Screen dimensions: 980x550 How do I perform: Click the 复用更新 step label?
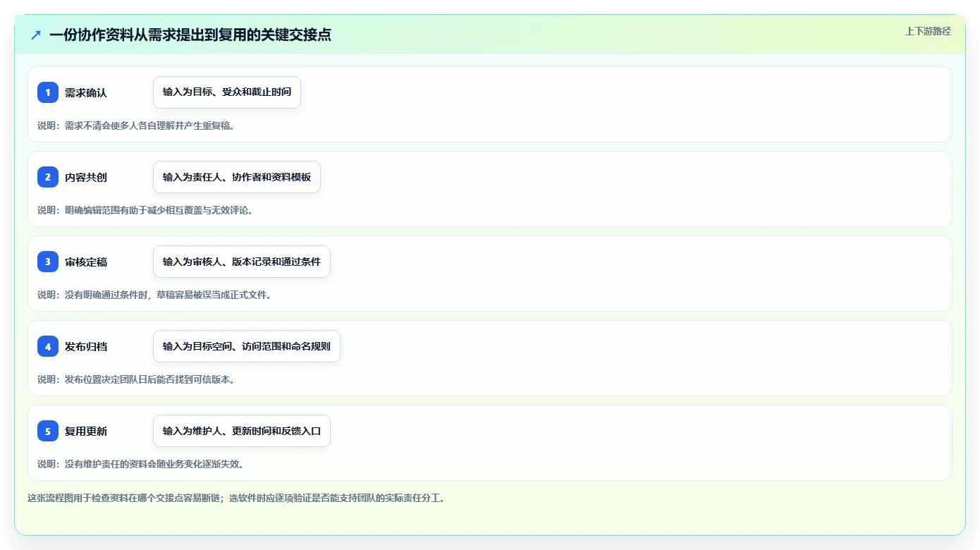86,431
